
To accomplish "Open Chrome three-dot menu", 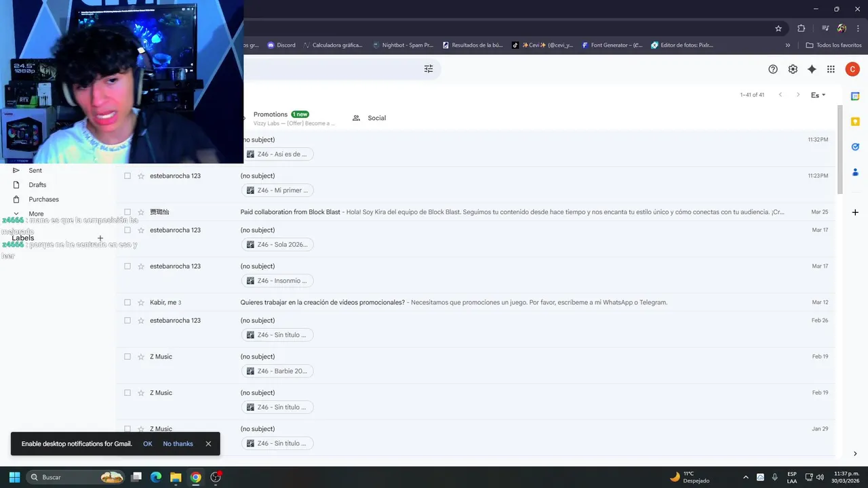I will click(858, 28).
